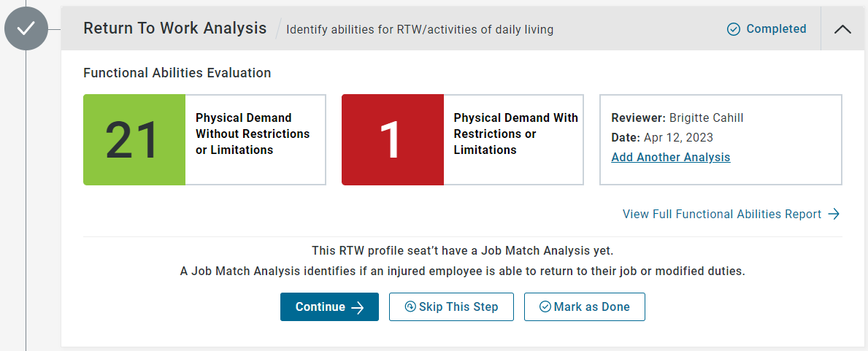The width and height of the screenshot is (868, 351).
Task: Click the Return To Work Analysis header title
Action: [x=175, y=28]
